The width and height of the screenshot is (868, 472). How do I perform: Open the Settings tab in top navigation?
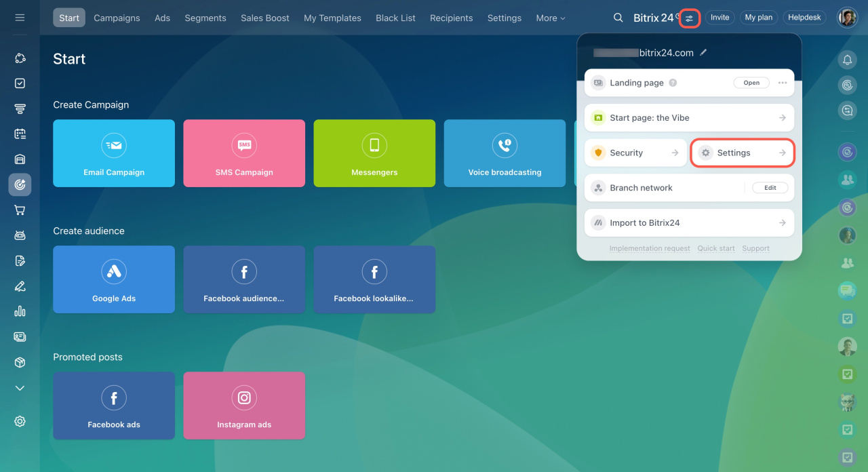(505, 18)
